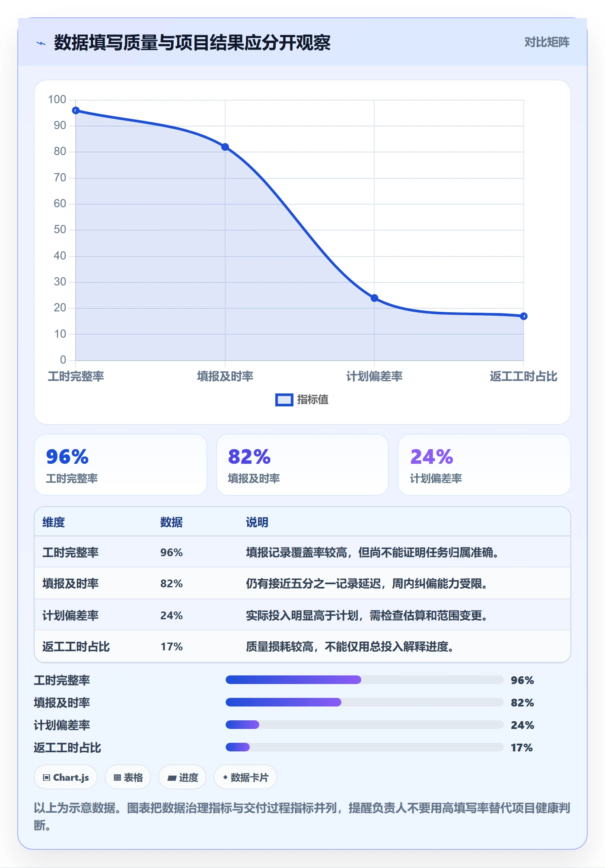Click the 维度 column header

click(54, 522)
